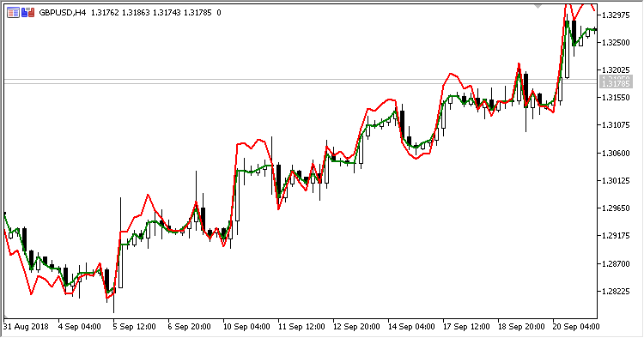Click the 14 Sep 04:00 time label

coord(411,327)
